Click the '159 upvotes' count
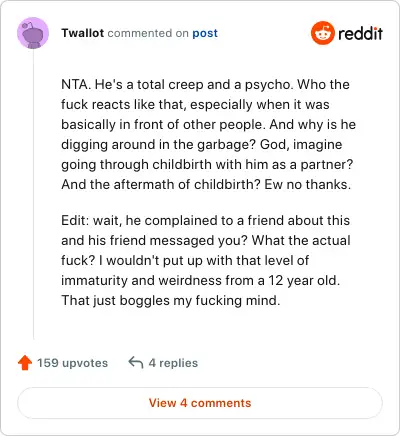 pyautogui.click(x=72, y=363)
